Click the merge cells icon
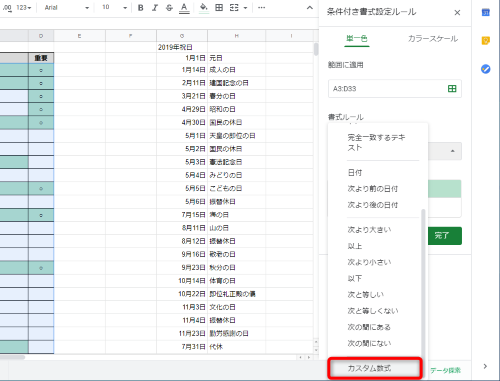 (x=234, y=8)
